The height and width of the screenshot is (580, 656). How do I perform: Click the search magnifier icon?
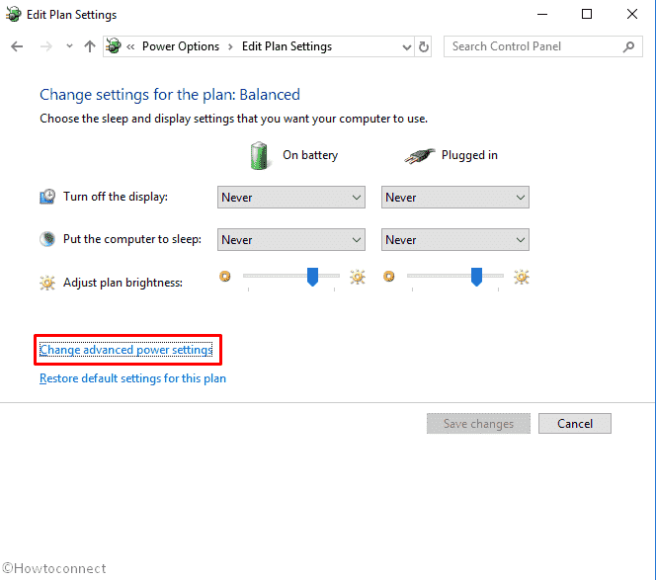tap(628, 46)
